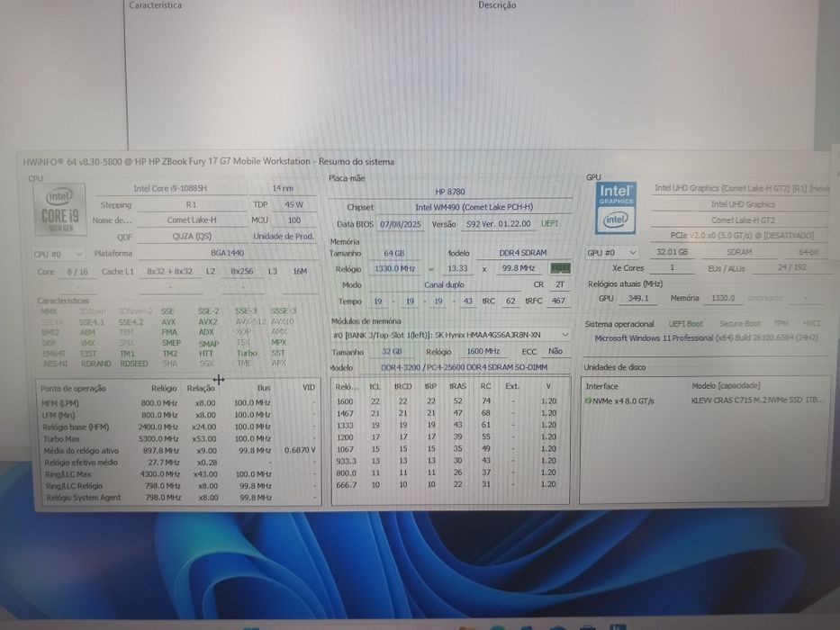The height and width of the screenshot is (630, 840).
Task: Click the UEFI Boot indicator
Action: point(685,324)
